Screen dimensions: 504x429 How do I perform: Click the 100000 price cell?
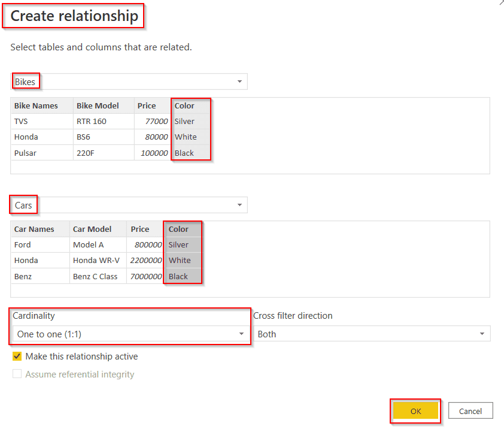pos(153,153)
